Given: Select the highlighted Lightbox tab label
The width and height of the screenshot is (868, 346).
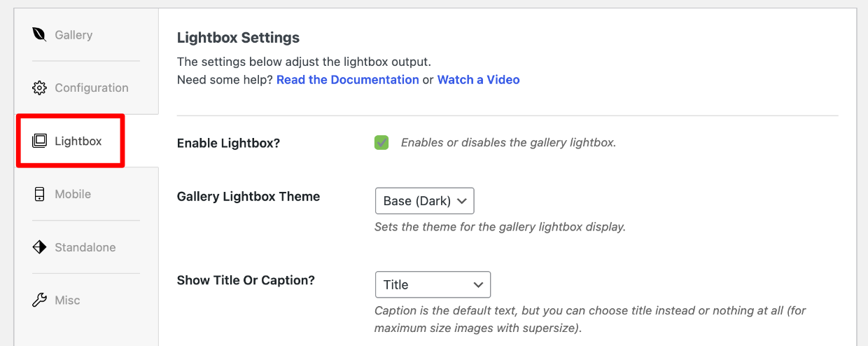Looking at the screenshot, I should pos(78,141).
